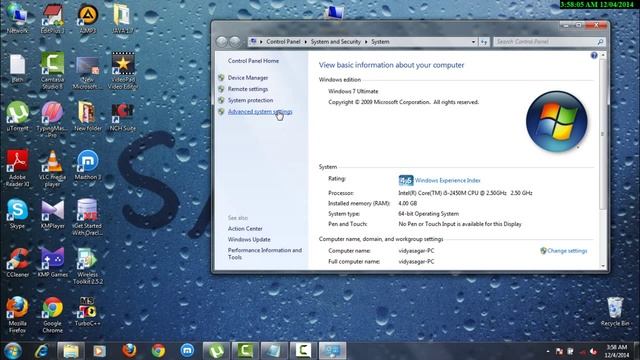Open Action Center link

[245, 229]
